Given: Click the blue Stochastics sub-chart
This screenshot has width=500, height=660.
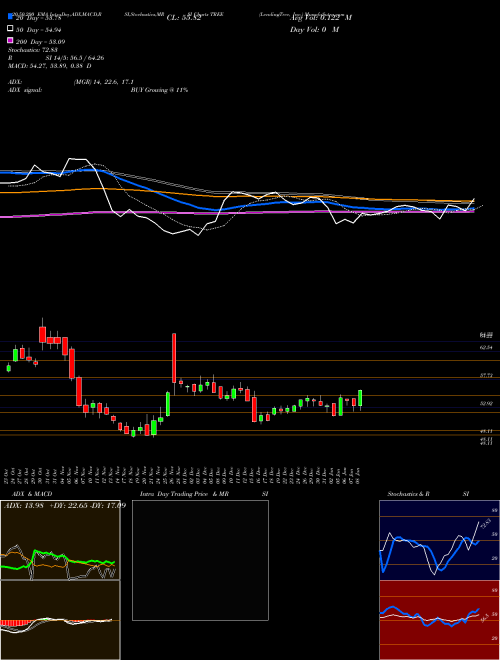Looking at the screenshot, I should (x=439, y=540).
